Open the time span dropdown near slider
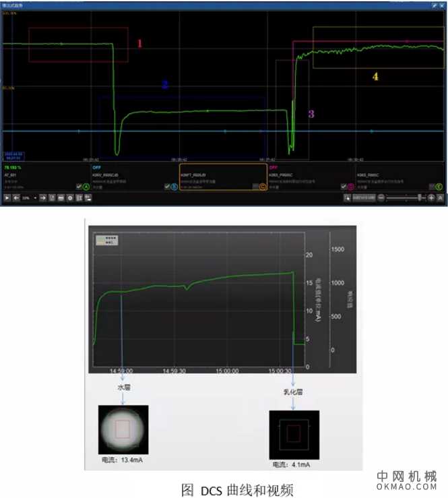The width and height of the screenshot is (448, 498). point(362,198)
